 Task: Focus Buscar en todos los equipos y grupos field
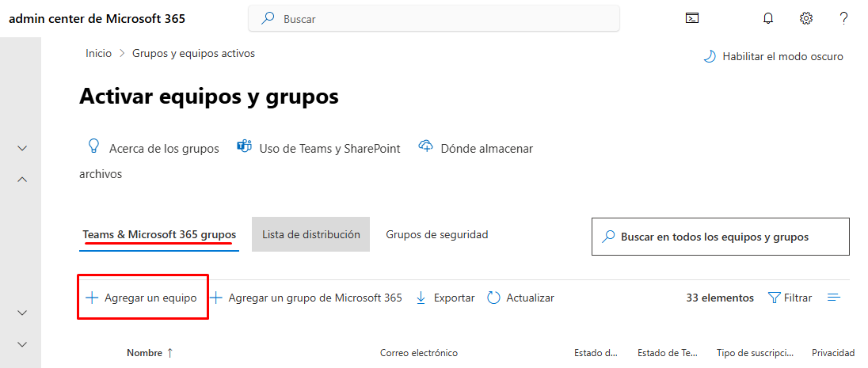pos(720,237)
